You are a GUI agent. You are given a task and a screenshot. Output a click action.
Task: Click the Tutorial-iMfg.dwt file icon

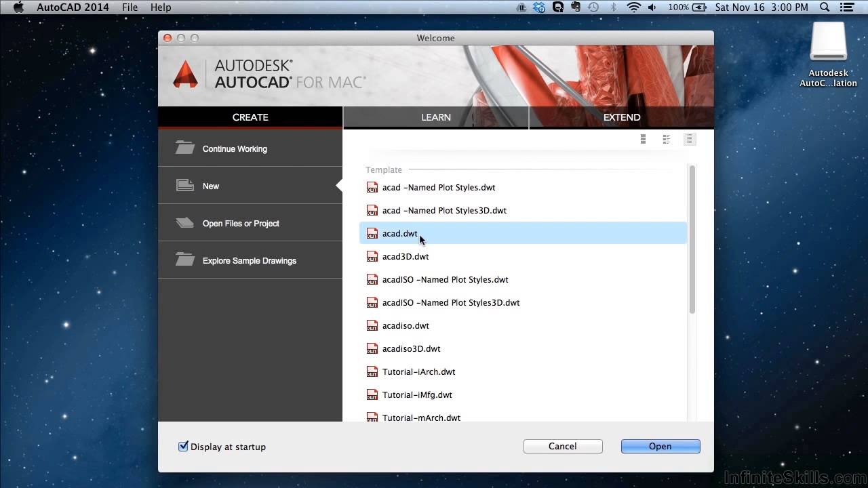372,394
